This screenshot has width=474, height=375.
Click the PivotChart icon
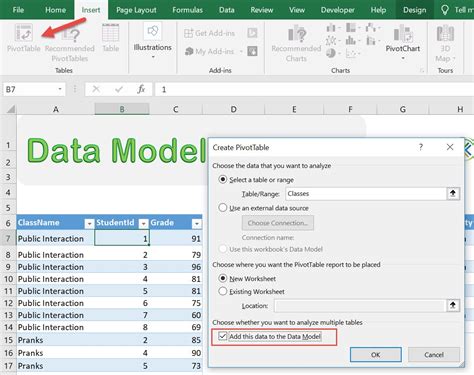point(403,33)
